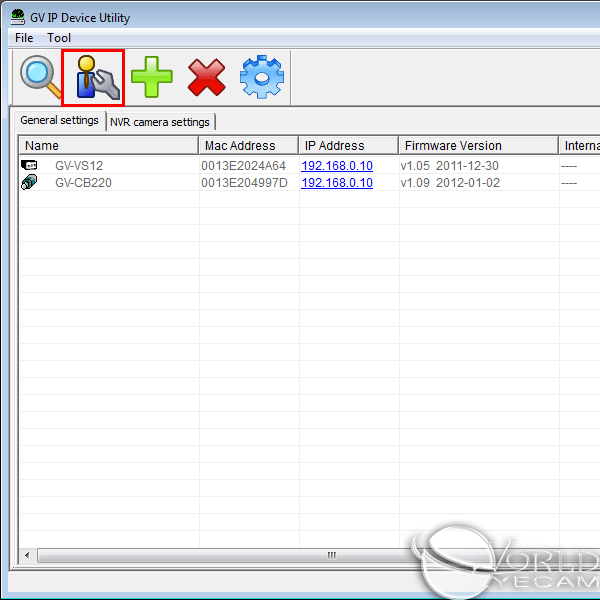Viewport: 600px width, 600px height.
Task: Switch to the General settings tab
Action: (59, 121)
